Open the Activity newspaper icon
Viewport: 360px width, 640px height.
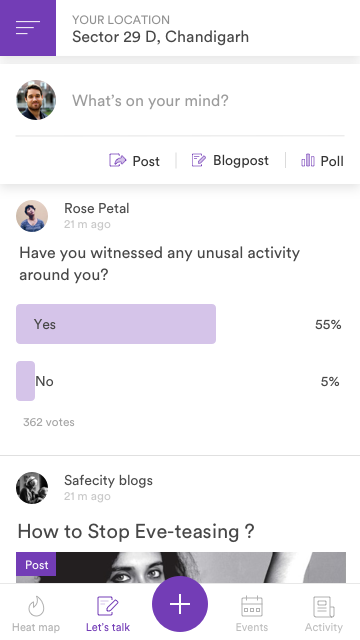click(324, 607)
